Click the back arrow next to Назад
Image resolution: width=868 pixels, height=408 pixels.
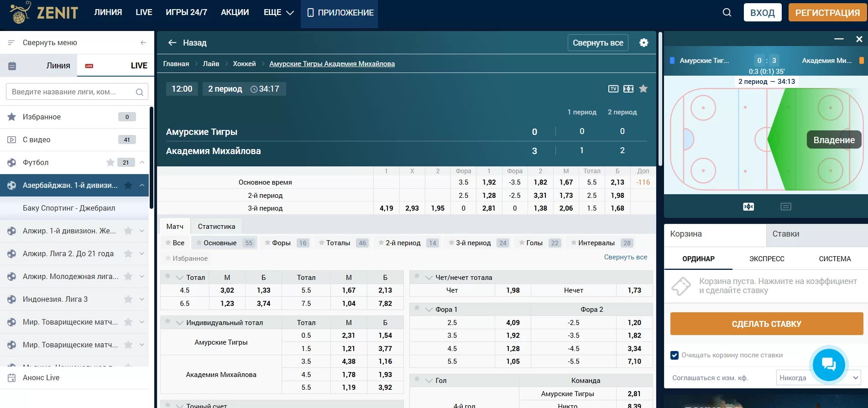coord(172,42)
